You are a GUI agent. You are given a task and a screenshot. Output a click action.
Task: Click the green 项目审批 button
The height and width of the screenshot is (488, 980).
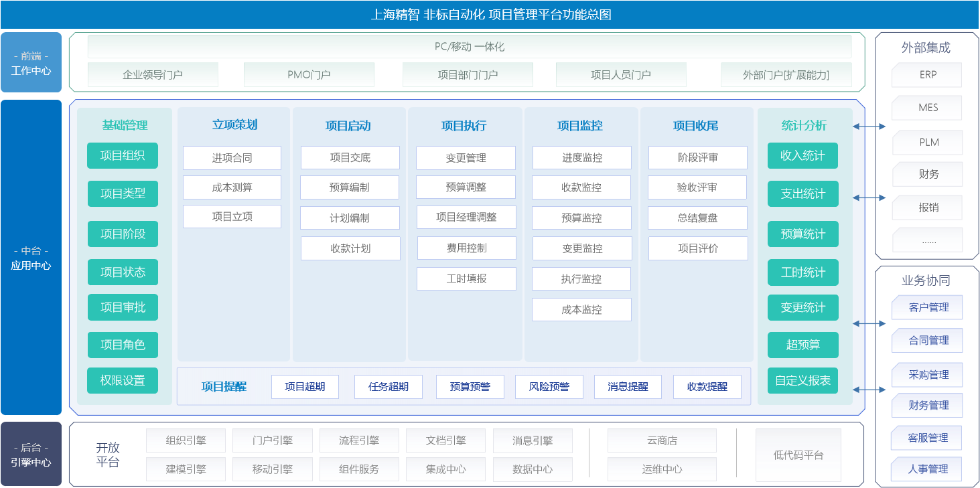pyautogui.click(x=123, y=307)
